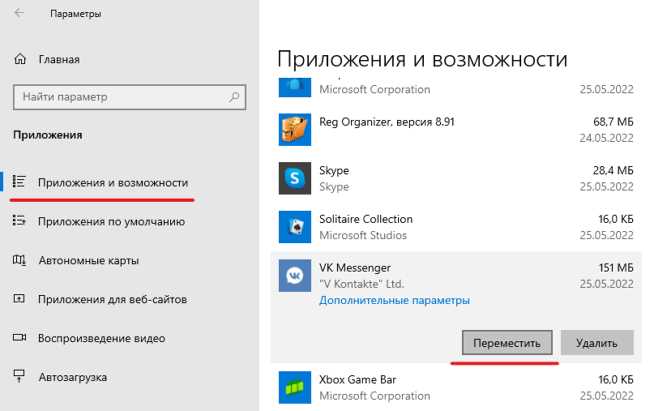This screenshot has height=411, width=650.
Task: Click the Solitaire Collection app icon
Action: click(295, 226)
